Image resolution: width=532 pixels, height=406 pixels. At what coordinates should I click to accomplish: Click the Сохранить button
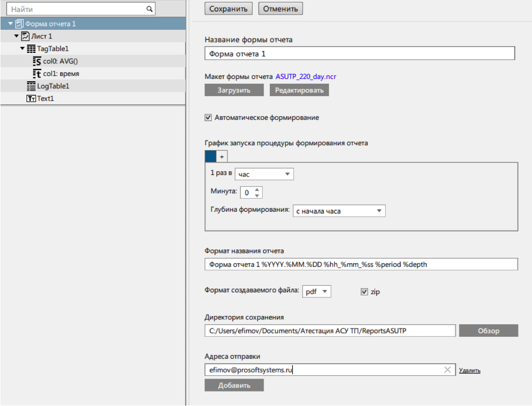tap(228, 8)
